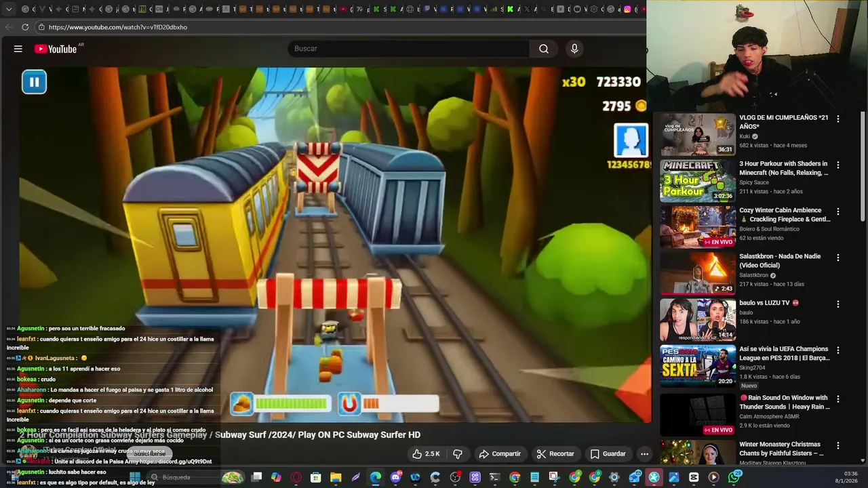Switch to Microsoft Edge in the taskbar
Image resolution: width=868 pixels, height=488 pixels.
pos(376,477)
